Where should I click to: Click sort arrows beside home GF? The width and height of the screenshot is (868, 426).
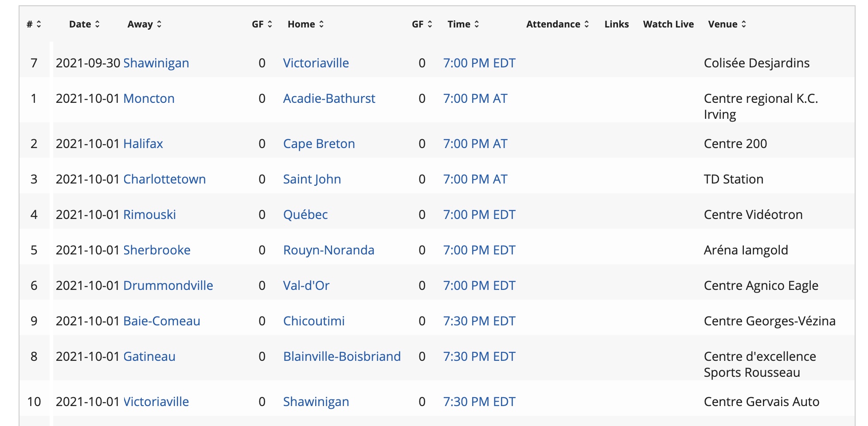click(430, 24)
